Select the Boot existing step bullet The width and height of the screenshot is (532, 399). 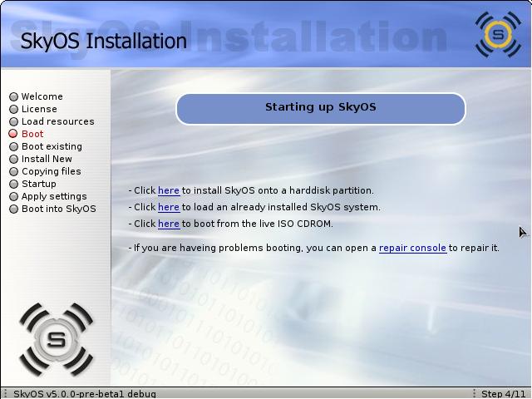pos(13,146)
